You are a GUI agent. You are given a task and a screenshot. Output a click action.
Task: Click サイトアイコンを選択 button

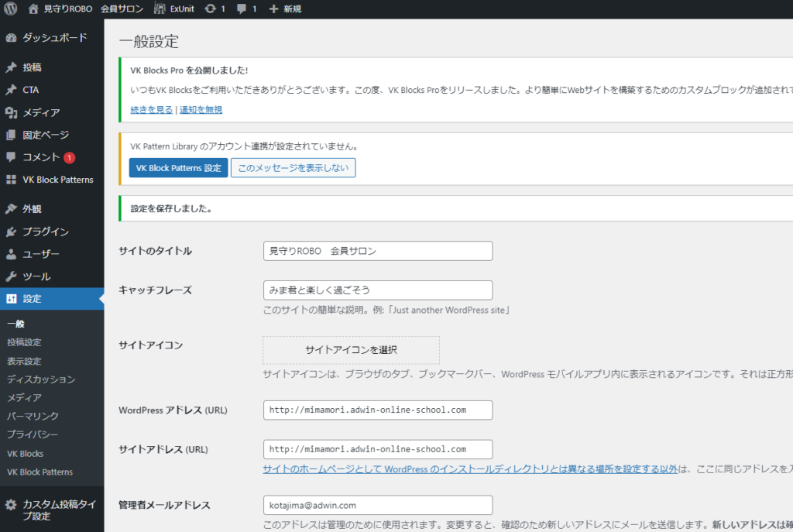[x=351, y=350]
